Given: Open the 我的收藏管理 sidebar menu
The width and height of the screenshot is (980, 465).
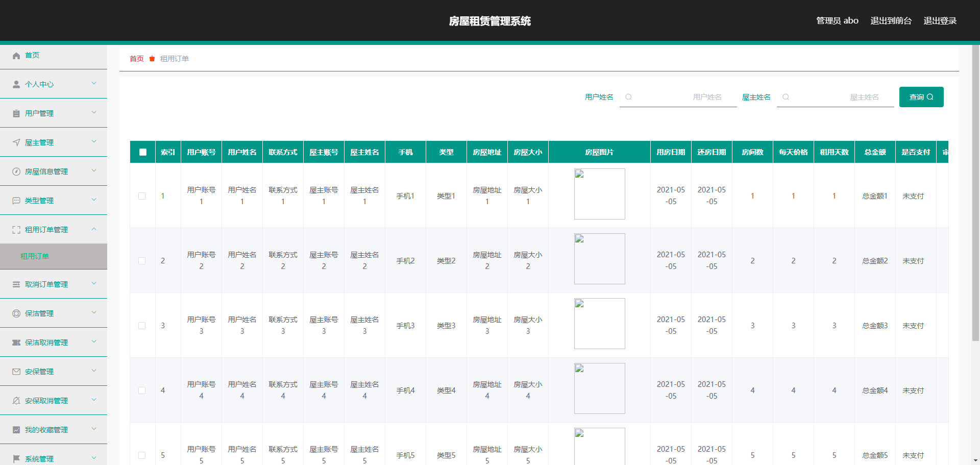Looking at the screenshot, I should tap(54, 430).
